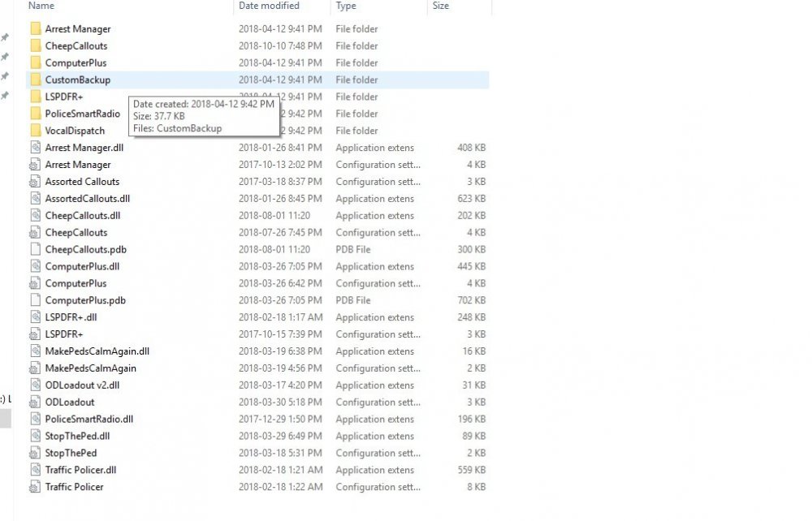Click the StopThePed configuration file icon
The width and height of the screenshot is (812, 521).
[35, 453]
